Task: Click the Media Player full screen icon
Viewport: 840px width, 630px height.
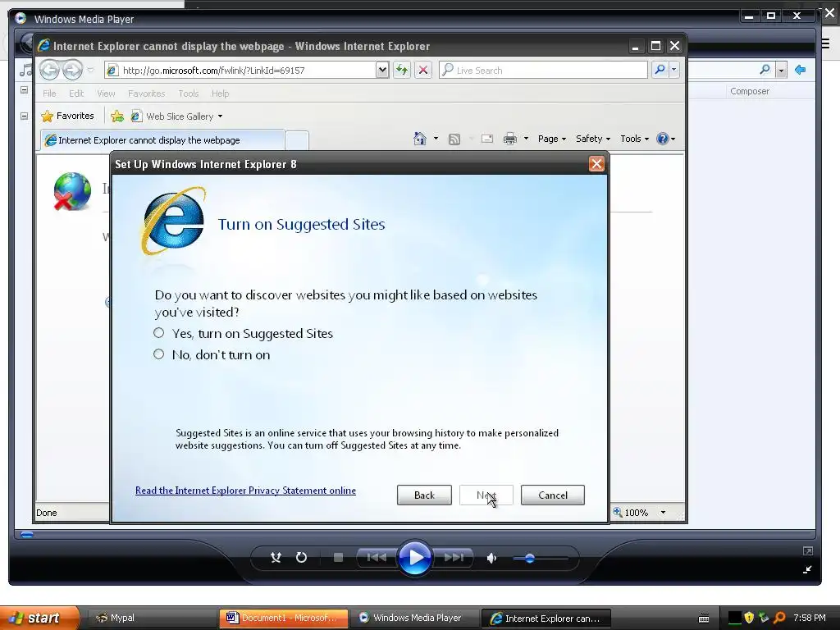Action: 808,550
